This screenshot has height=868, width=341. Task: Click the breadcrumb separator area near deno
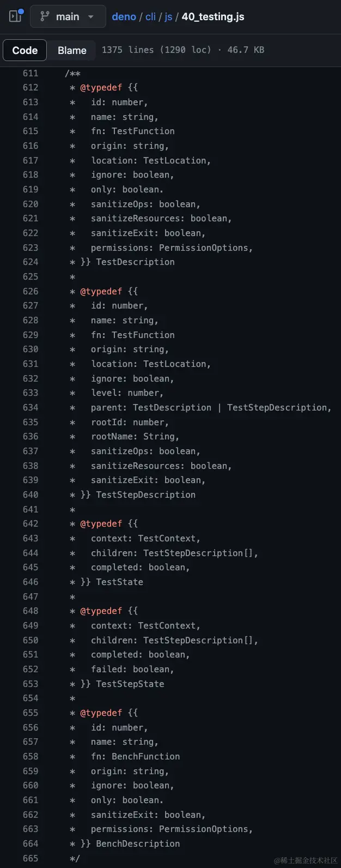(140, 16)
